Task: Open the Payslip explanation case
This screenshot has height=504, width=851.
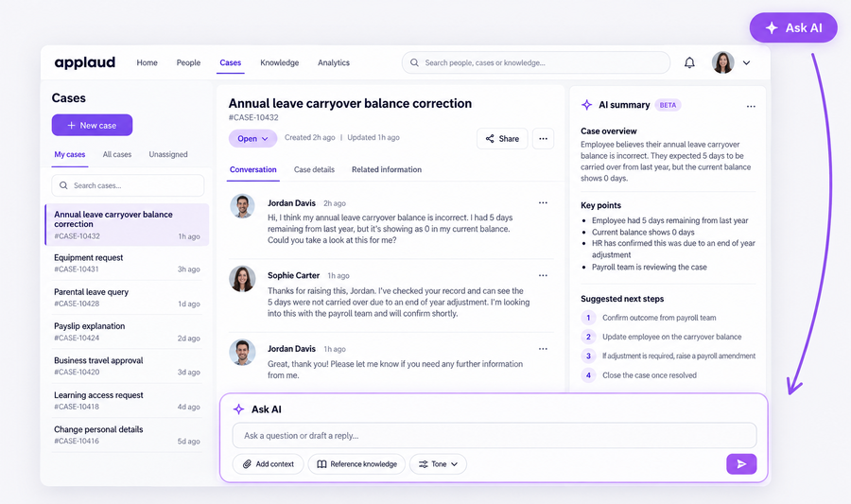Action: [127, 332]
